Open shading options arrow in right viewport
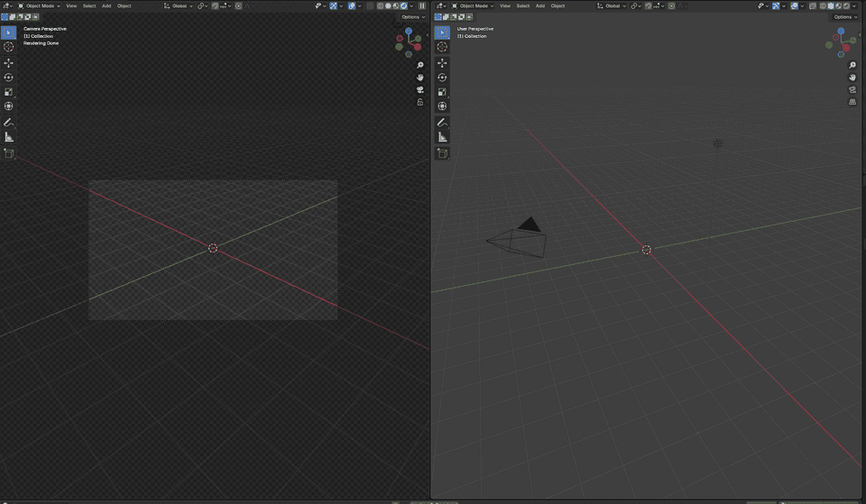 pyautogui.click(x=854, y=6)
